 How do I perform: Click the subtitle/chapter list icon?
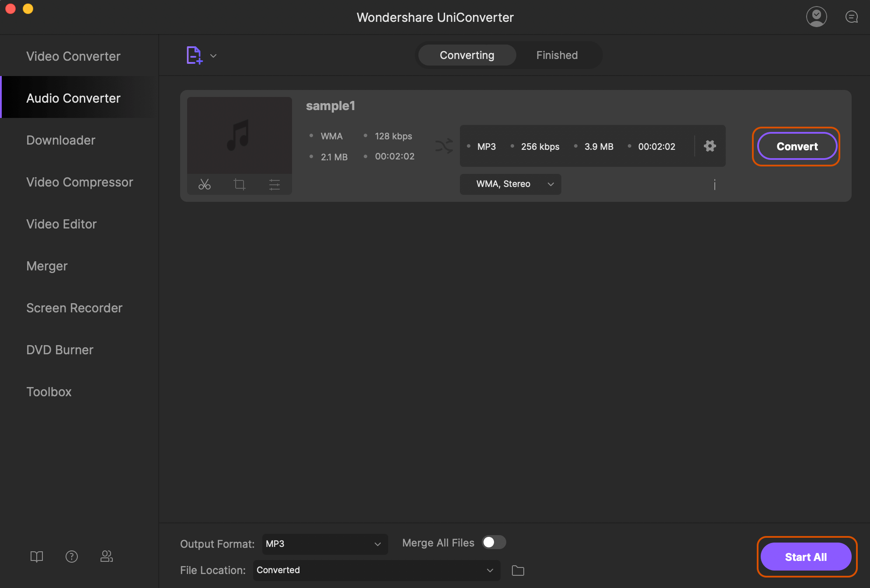pos(274,184)
